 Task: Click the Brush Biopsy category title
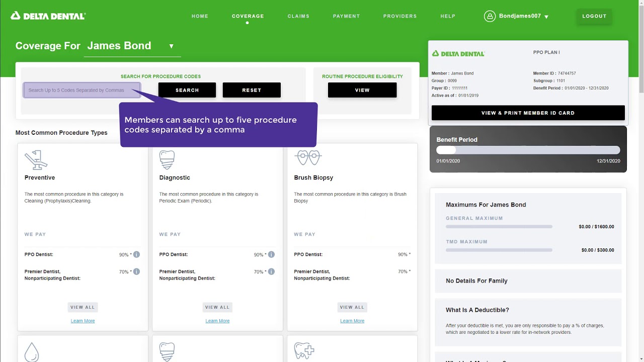313,177
